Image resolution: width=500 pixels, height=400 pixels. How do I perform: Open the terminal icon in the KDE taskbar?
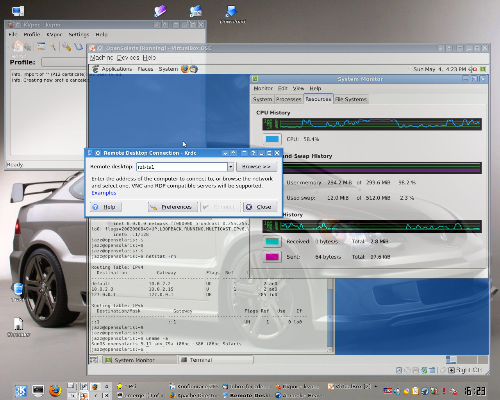[x=38, y=390]
